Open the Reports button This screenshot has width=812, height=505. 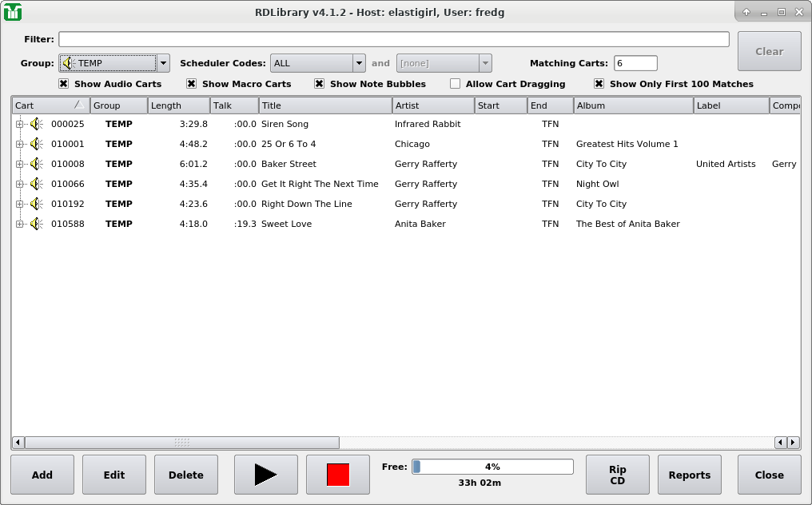pos(690,475)
